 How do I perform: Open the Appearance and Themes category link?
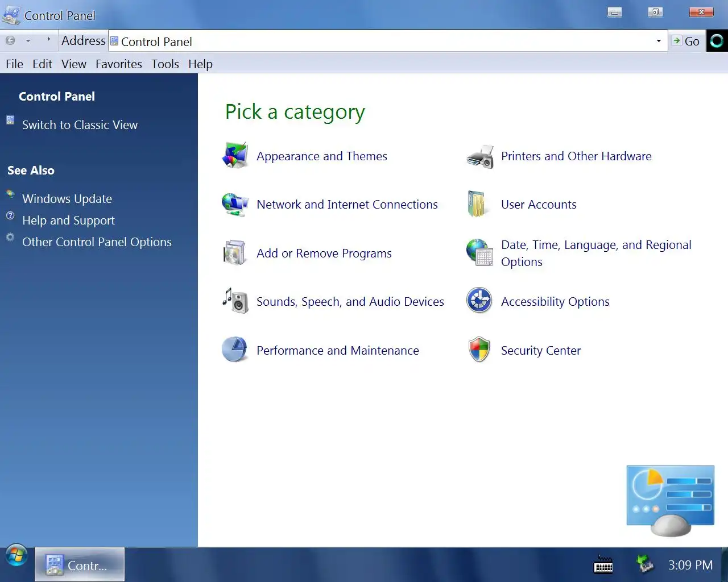pos(322,156)
